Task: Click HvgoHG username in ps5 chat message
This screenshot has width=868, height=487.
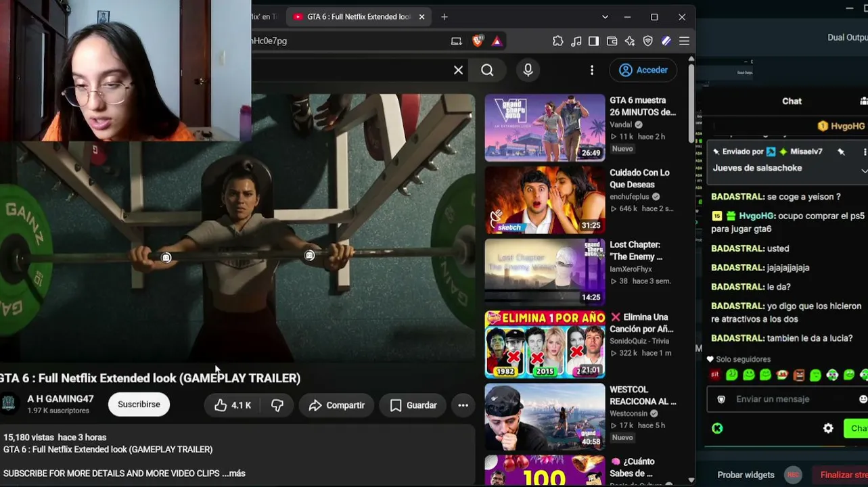Action: click(758, 216)
